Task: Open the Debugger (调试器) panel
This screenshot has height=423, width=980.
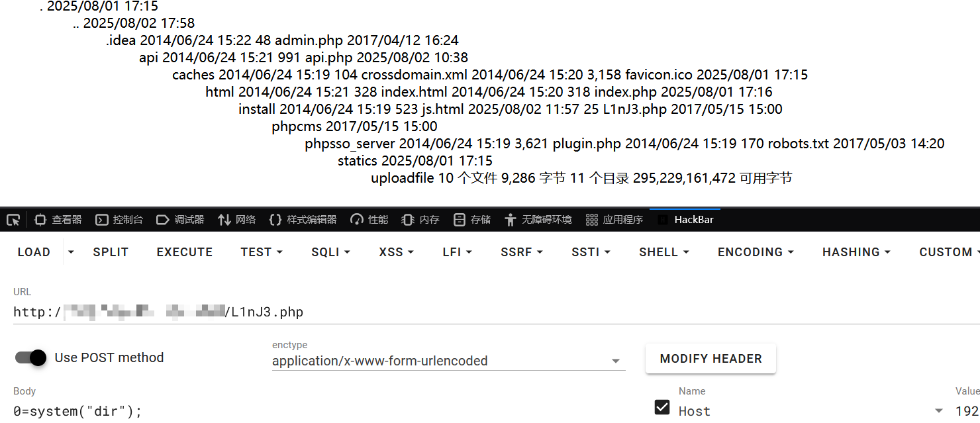Action: coord(180,220)
